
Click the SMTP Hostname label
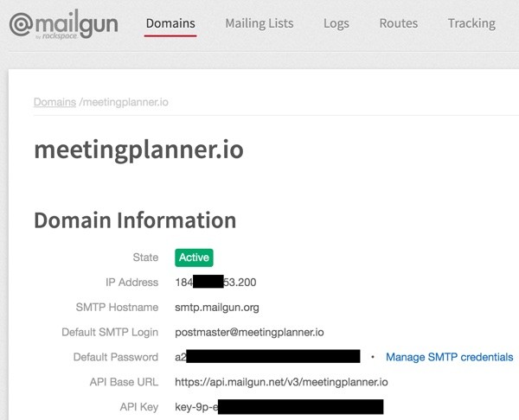tap(117, 308)
